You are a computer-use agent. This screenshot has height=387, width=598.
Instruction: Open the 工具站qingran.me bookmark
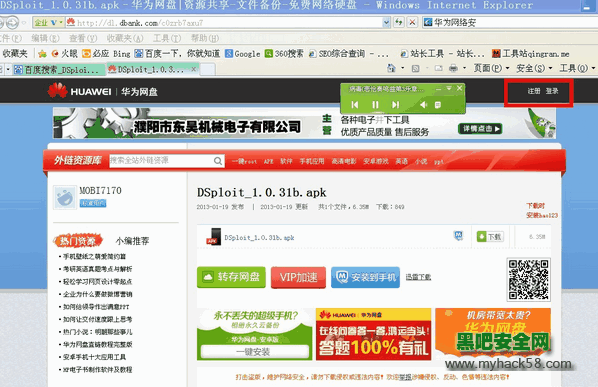coord(530,53)
